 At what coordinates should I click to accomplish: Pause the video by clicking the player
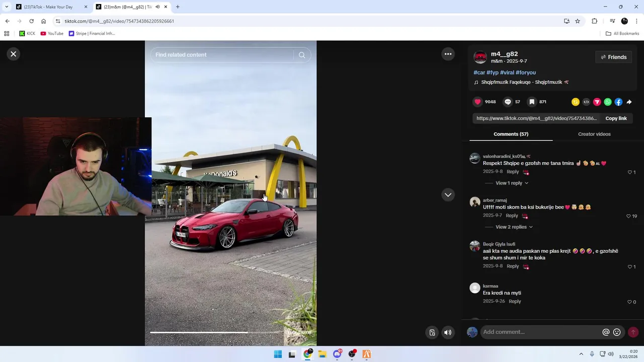click(230, 193)
